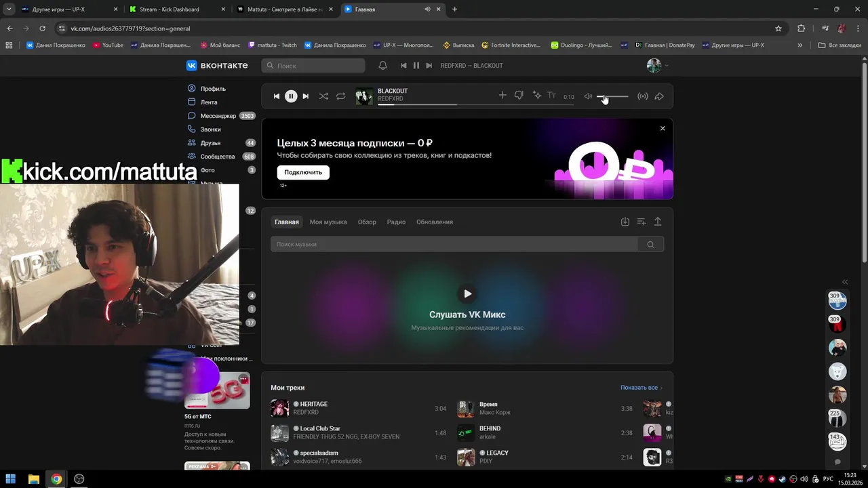
Task: Select the Главная music tab
Action: coord(287,222)
